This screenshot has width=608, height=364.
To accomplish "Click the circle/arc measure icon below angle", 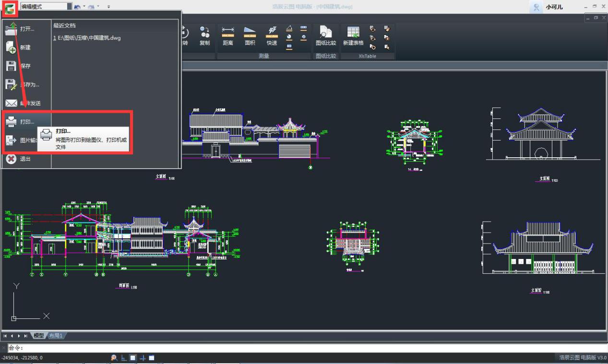I will 289,37.
